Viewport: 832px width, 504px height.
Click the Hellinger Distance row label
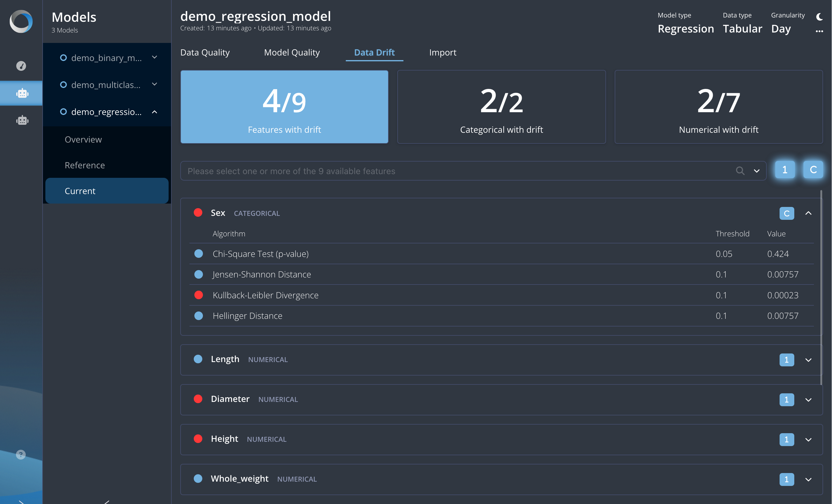pos(247,316)
